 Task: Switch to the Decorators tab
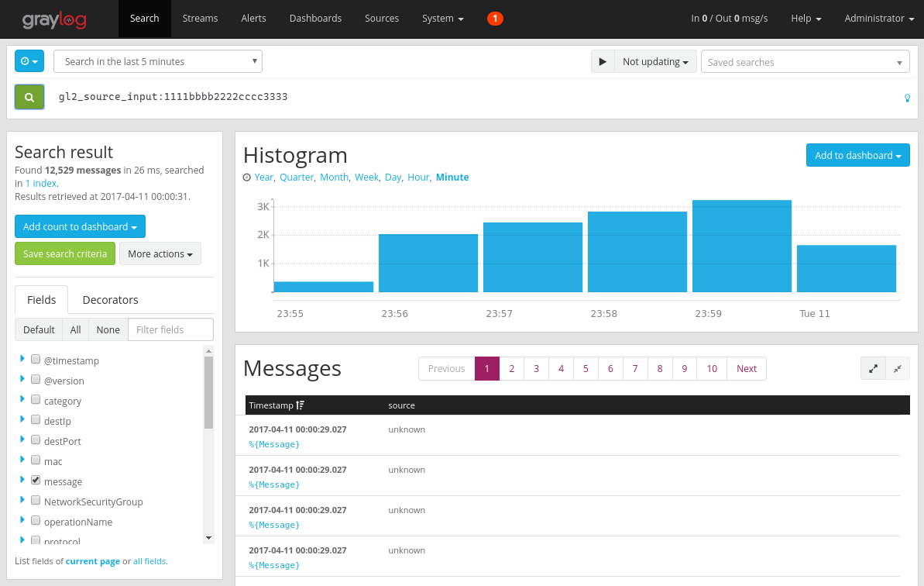tap(110, 299)
